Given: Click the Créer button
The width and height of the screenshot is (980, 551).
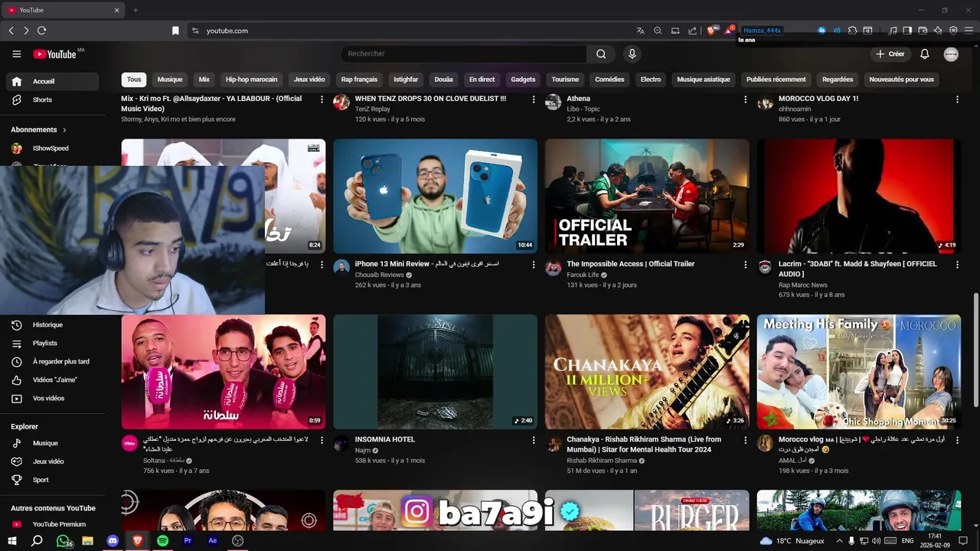Looking at the screenshot, I should [890, 54].
